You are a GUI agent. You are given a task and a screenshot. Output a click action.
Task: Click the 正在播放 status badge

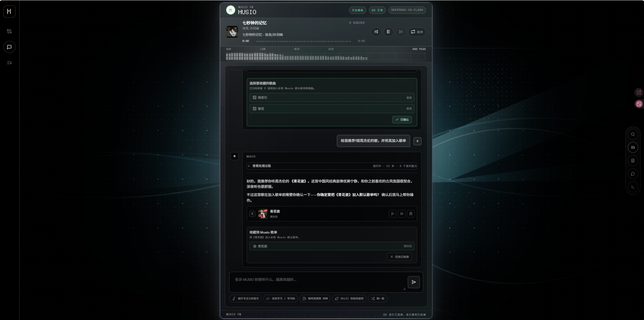[x=357, y=10]
